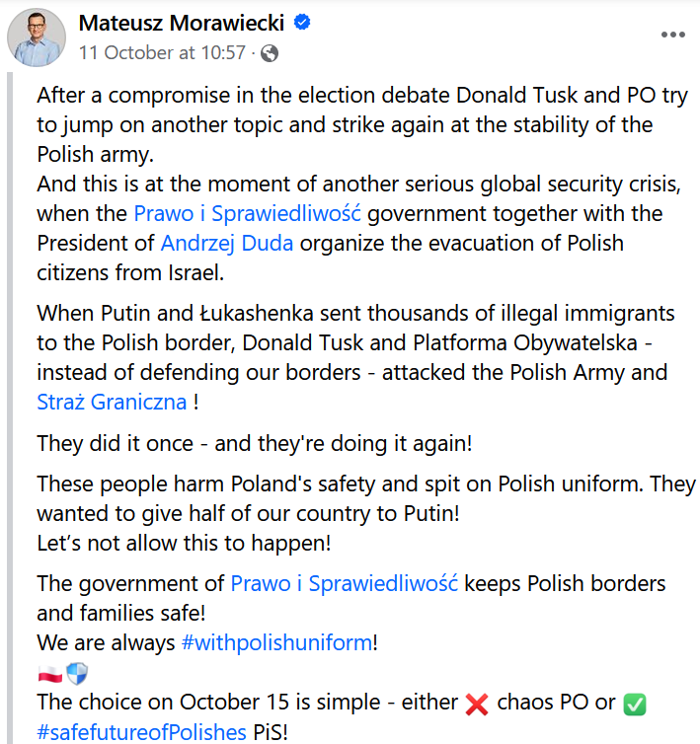Click the text 'Let's not allow this to happen!'

coord(184,544)
